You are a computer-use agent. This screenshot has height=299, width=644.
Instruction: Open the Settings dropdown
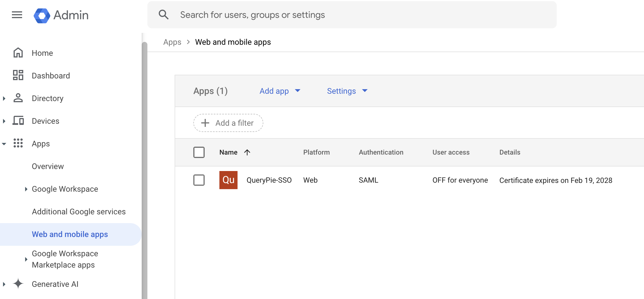(347, 91)
